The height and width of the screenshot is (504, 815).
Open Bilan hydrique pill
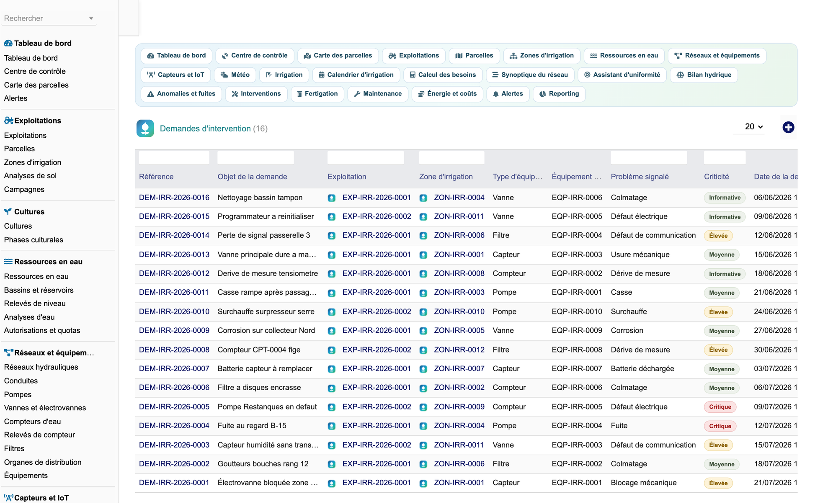coord(704,75)
